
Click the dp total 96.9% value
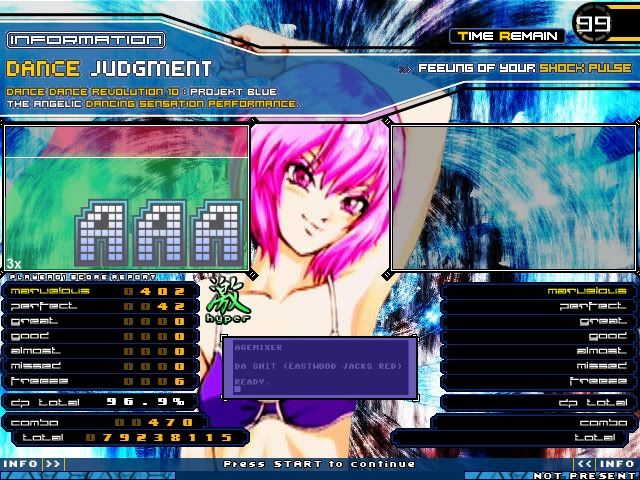click(x=145, y=402)
